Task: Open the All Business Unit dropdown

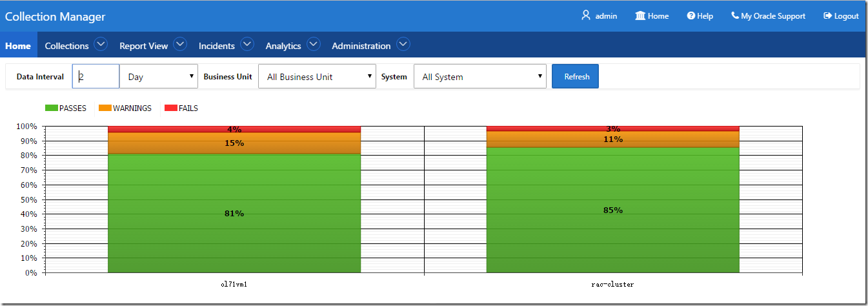Action: [x=317, y=76]
